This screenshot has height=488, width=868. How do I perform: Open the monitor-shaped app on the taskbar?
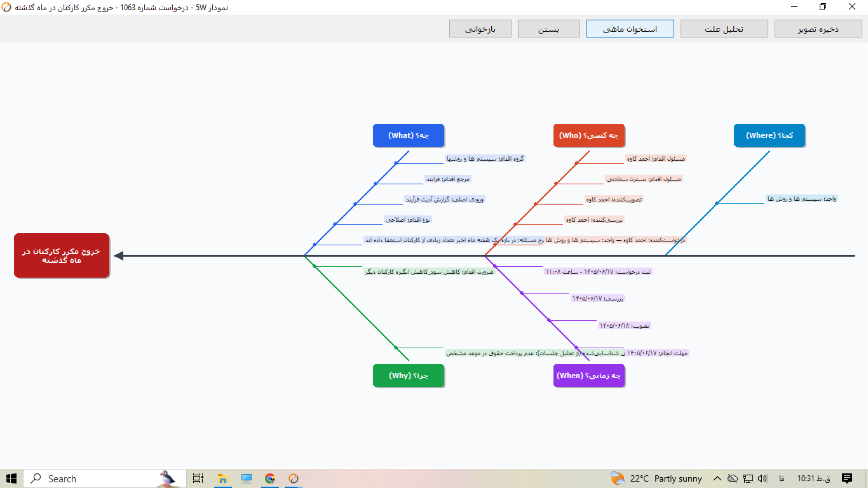point(247,478)
